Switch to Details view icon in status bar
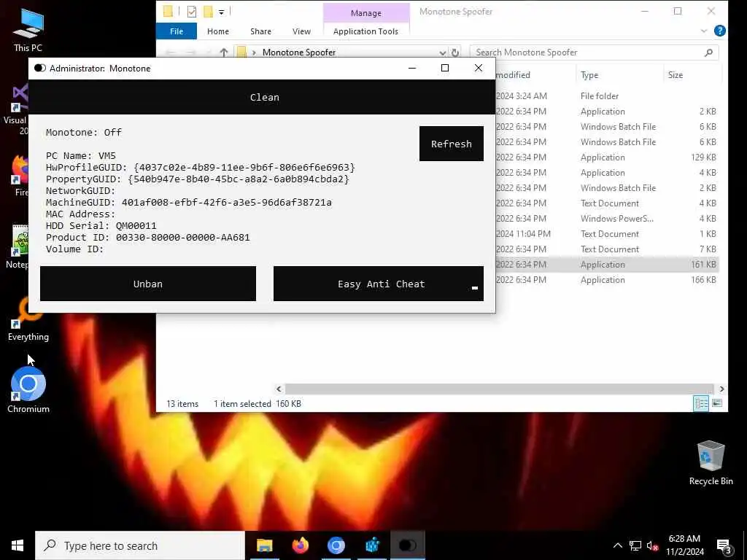This screenshot has width=747, height=560. (701, 403)
